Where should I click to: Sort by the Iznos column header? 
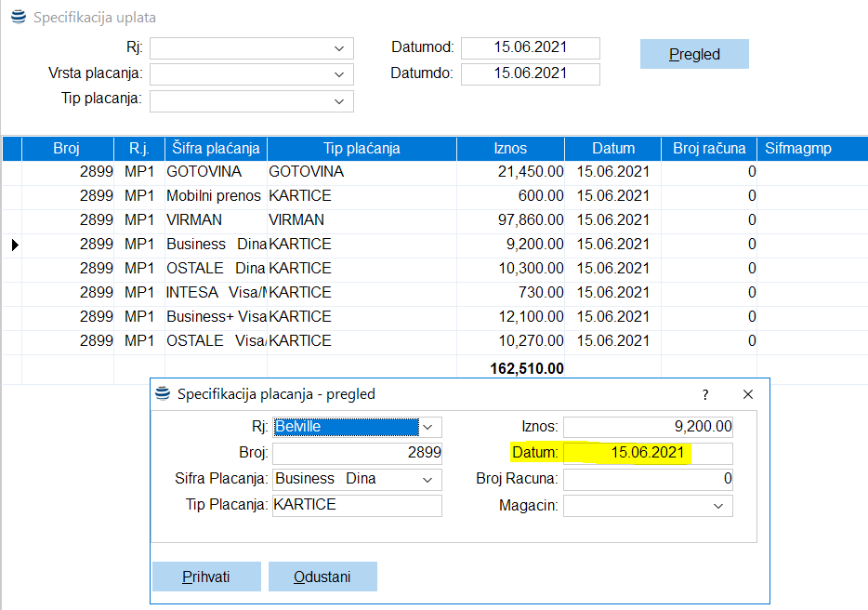[510, 149]
